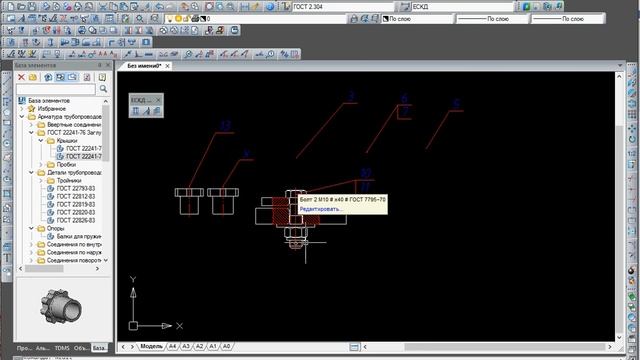
Task: Click the yellow folder icon in element base toolbar
Action: pos(33,77)
